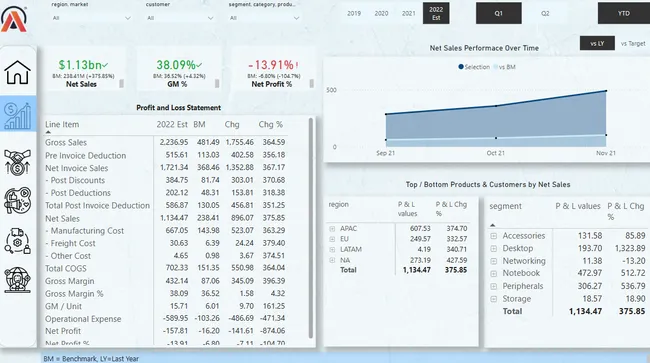Open the sales handshake icon in sidebar
The image size is (650, 363).
pyautogui.click(x=17, y=162)
